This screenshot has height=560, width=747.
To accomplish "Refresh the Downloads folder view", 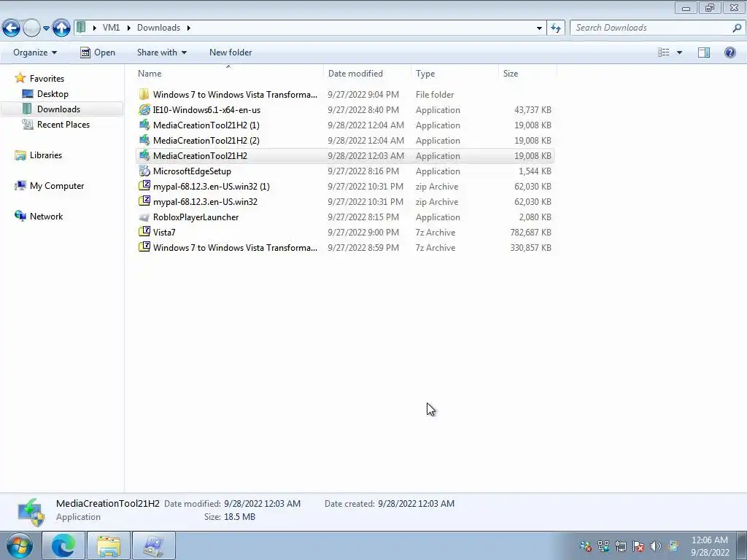I will click(555, 28).
